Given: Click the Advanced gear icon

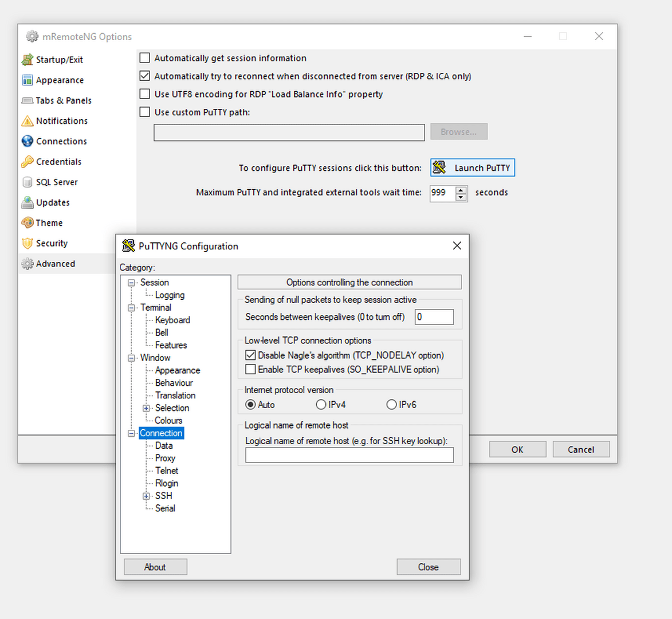Looking at the screenshot, I should pyautogui.click(x=27, y=264).
